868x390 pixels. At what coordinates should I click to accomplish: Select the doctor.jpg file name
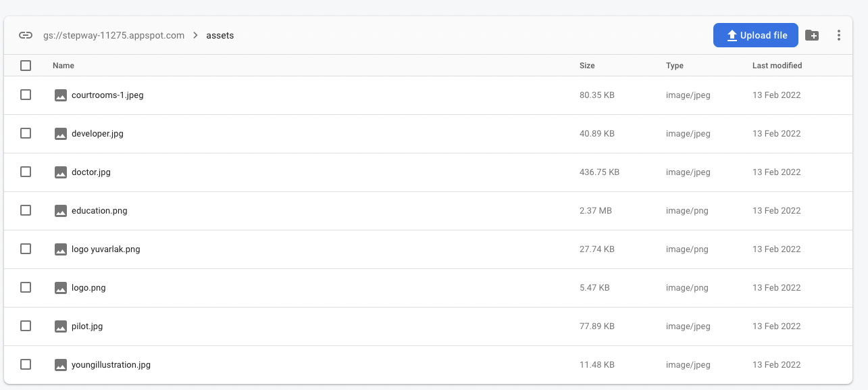coord(91,172)
